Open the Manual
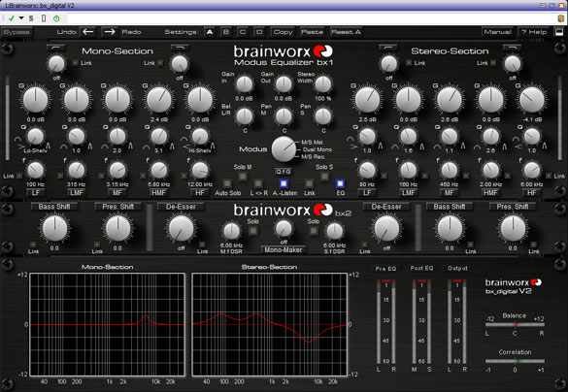 coord(498,32)
